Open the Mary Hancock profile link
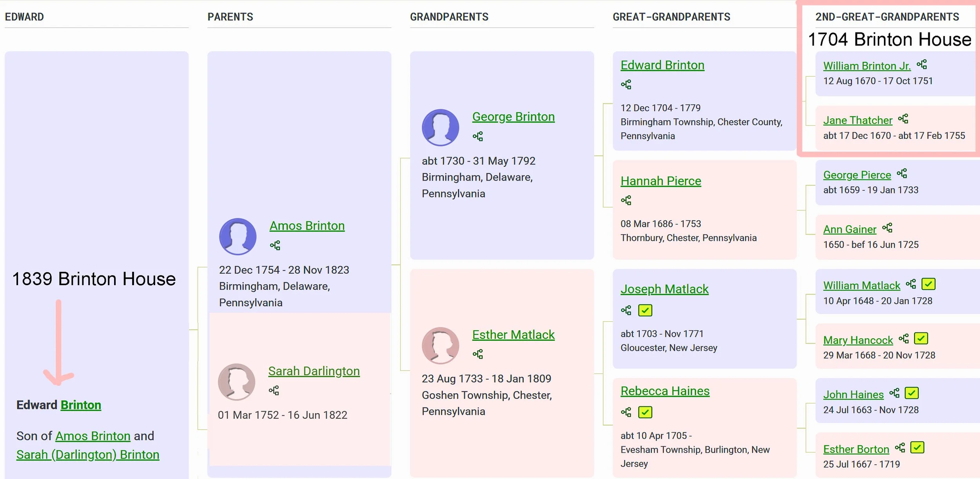The image size is (980, 479). pyautogui.click(x=858, y=340)
